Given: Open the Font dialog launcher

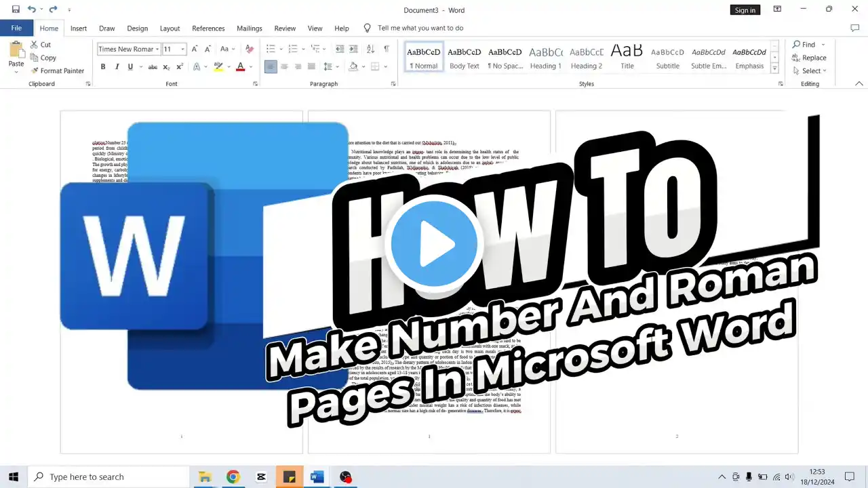Looking at the screenshot, I should pyautogui.click(x=255, y=84).
